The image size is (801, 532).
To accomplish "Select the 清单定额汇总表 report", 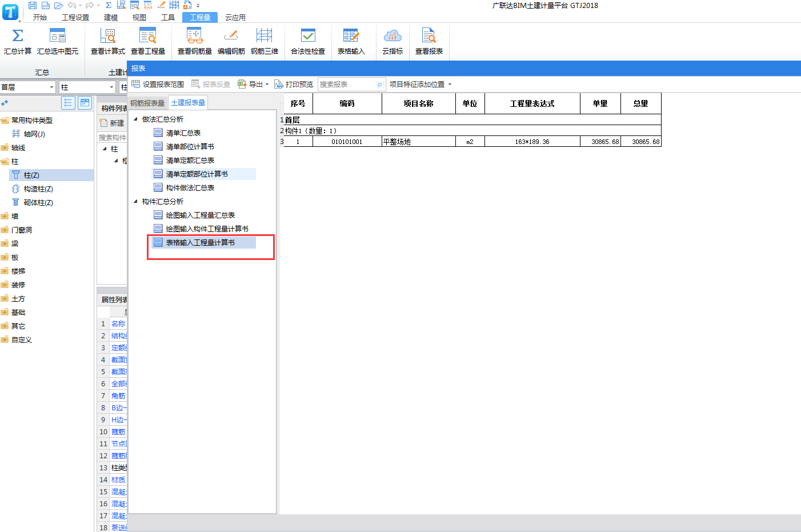I will coord(190,160).
